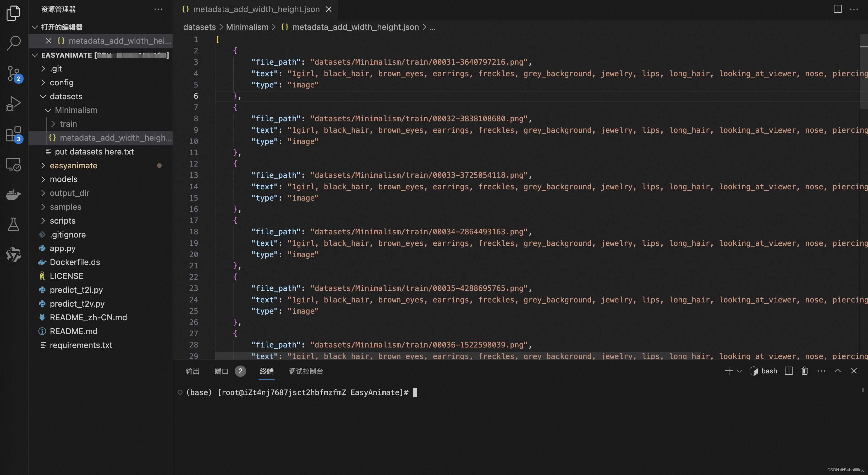This screenshot has height=475, width=868.
Task: Click Minimalism in the breadcrumb path
Action: [x=247, y=27]
